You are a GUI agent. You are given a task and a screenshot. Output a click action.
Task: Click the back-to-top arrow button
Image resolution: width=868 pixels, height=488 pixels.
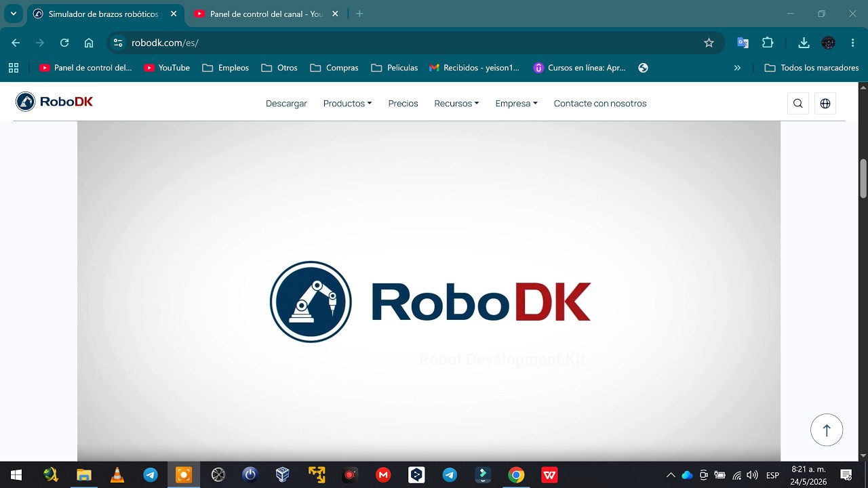[x=827, y=430]
